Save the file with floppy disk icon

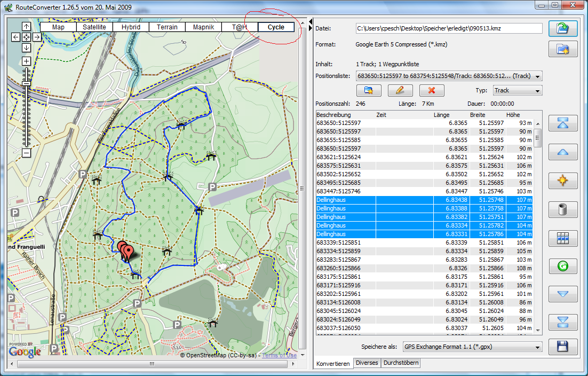[563, 347]
